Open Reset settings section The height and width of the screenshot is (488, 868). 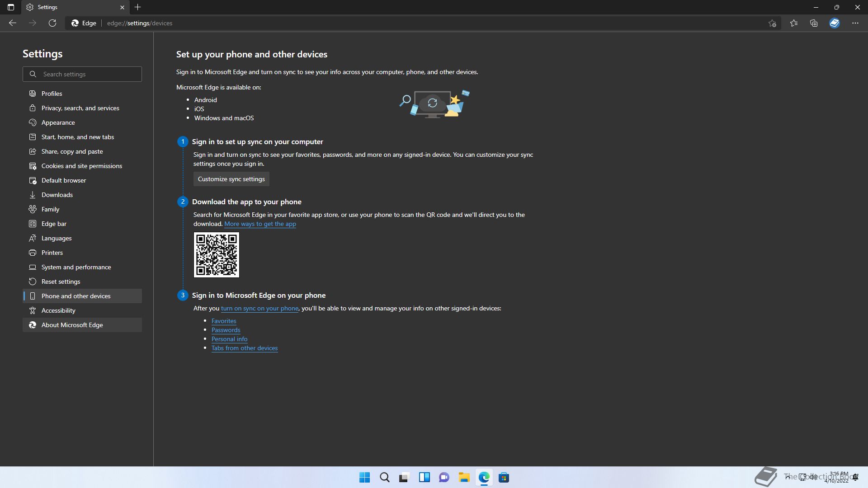click(82, 282)
